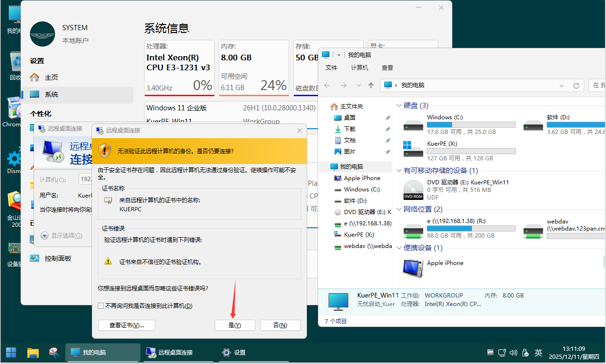Collapse the 硬盘 (3) drives group

[x=399, y=106]
